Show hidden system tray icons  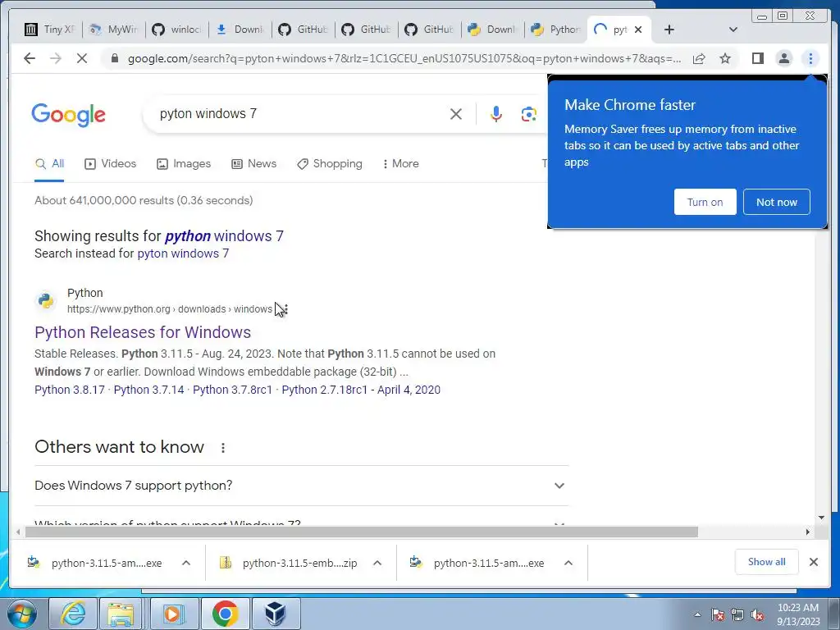pos(697,615)
